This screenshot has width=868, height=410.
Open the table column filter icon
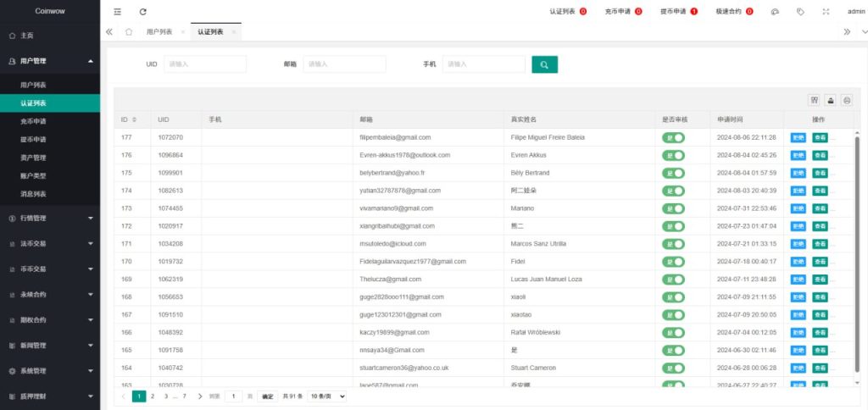coord(815,99)
